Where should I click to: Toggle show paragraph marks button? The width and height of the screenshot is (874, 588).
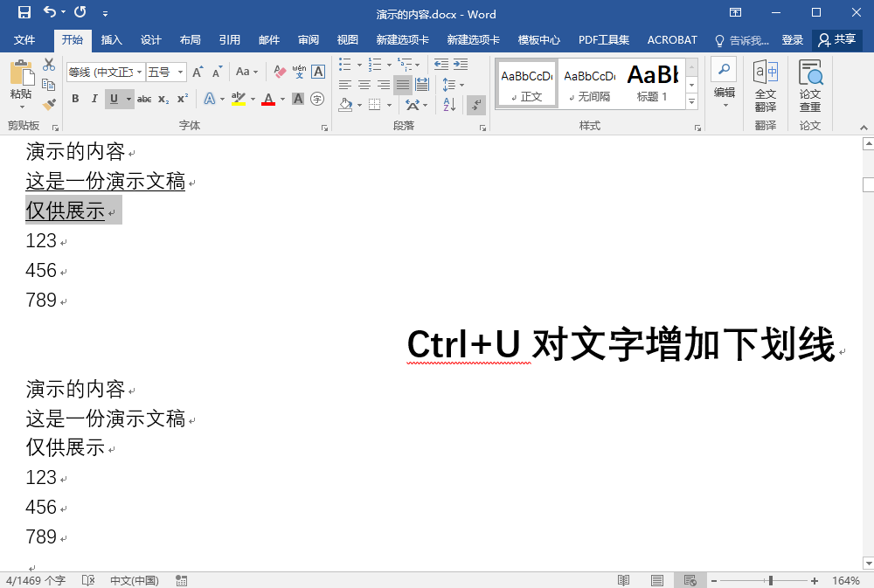(476, 105)
